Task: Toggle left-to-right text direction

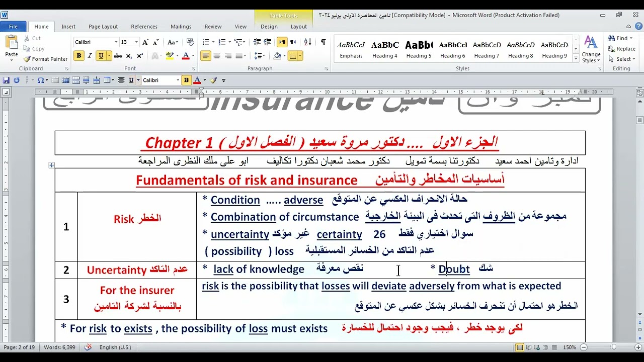Action: pyautogui.click(x=282, y=42)
